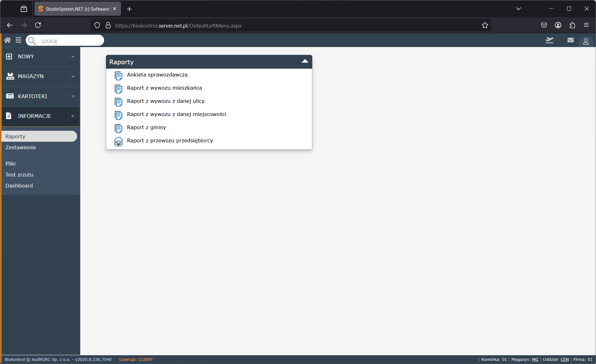Click the INFORMACJE document icon
The width and height of the screenshot is (596, 364).
pos(9,116)
